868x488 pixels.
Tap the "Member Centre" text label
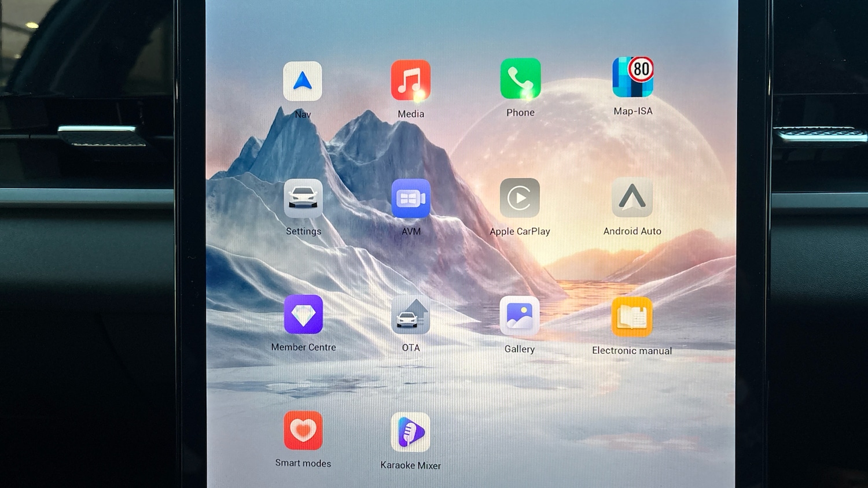coord(303,347)
